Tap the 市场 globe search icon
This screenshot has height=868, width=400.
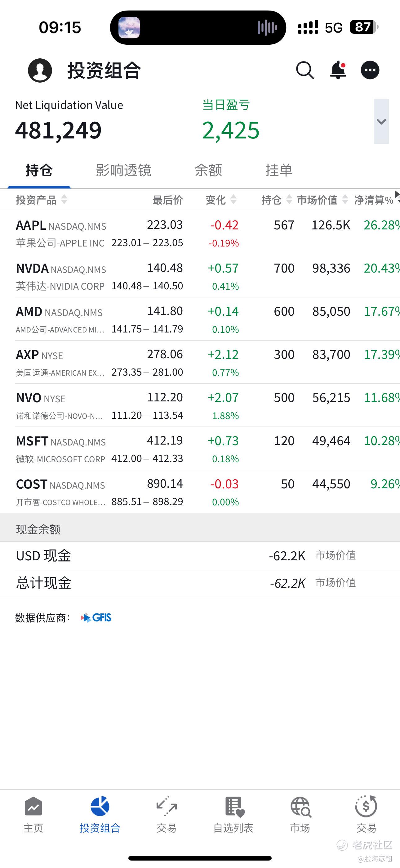tap(300, 807)
